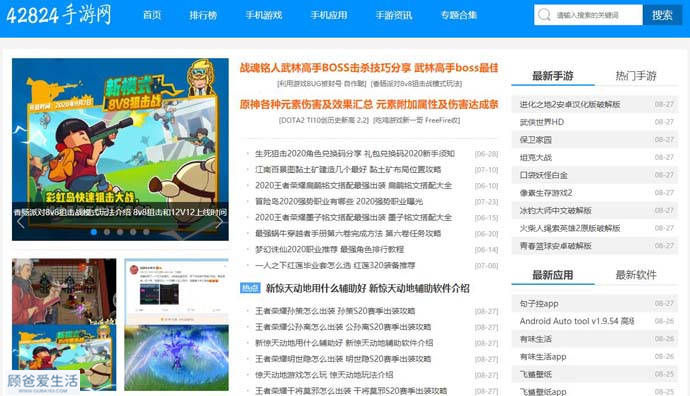690x396 pixels.
Task: Open game 保卫家园 in sidebar
Action: click(x=536, y=139)
